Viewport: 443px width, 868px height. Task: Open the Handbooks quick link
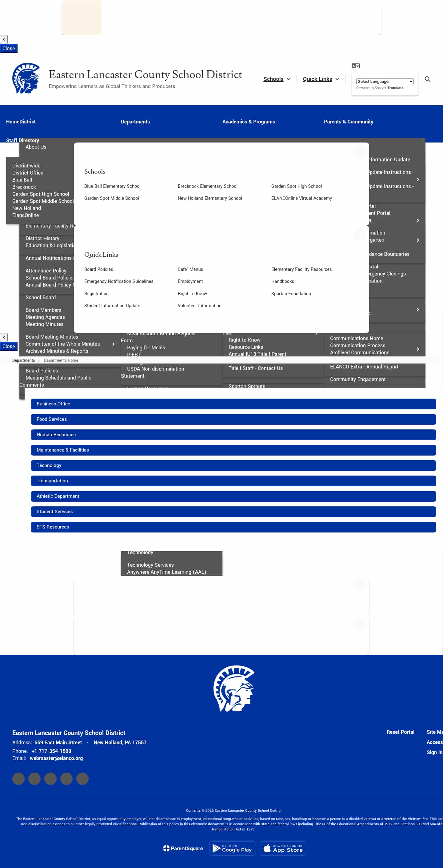point(283,281)
